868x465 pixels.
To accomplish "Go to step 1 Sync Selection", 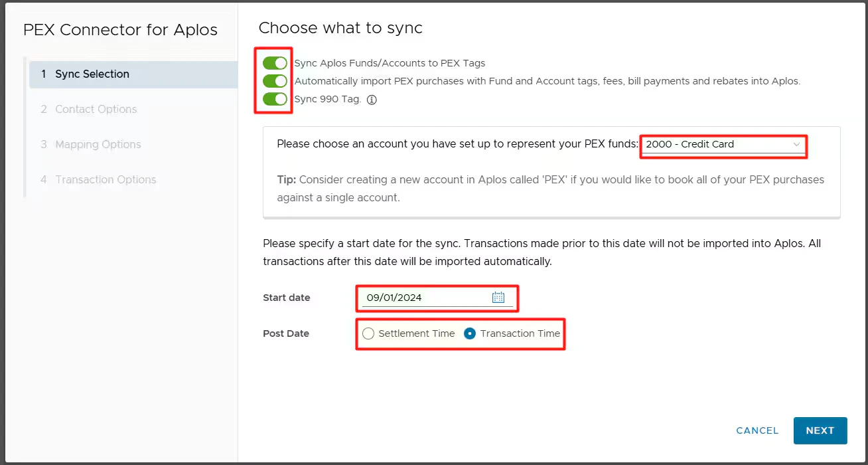I will [x=133, y=74].
